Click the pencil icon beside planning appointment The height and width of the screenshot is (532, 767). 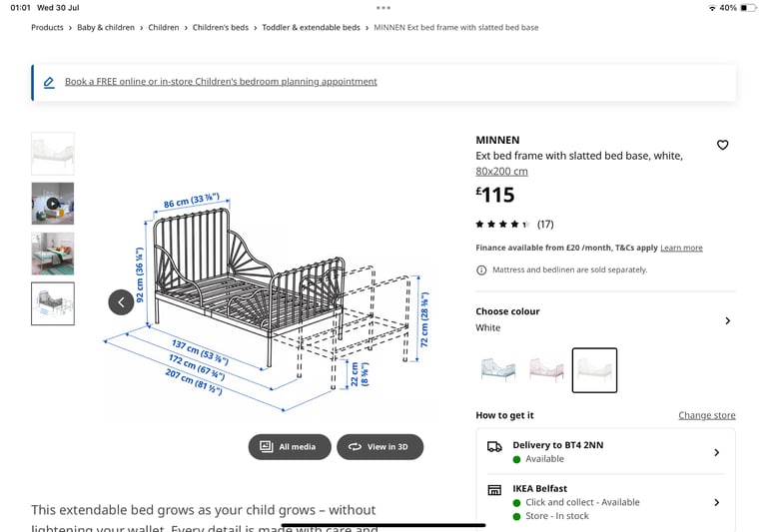(x=49, y=82)
